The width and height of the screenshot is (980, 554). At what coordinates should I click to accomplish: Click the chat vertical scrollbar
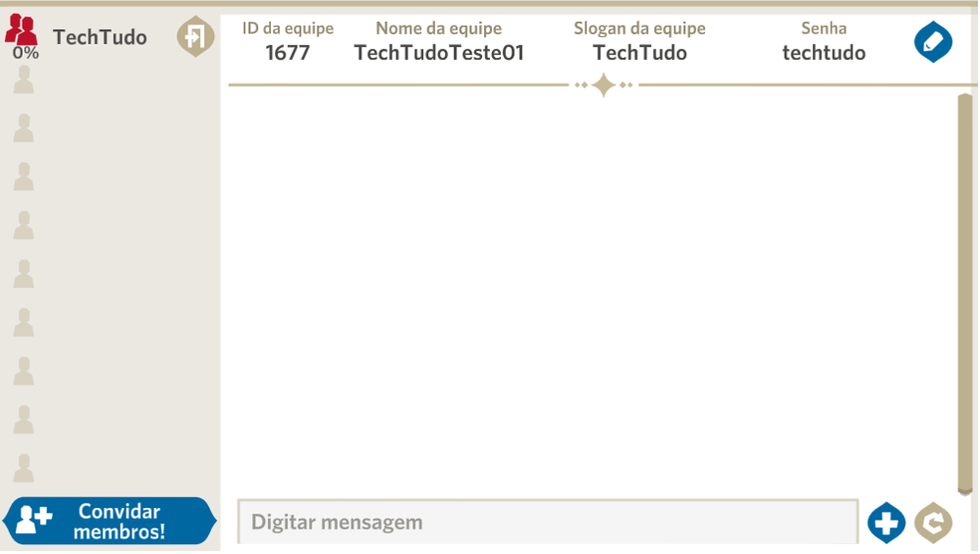(x=964, y=289)
